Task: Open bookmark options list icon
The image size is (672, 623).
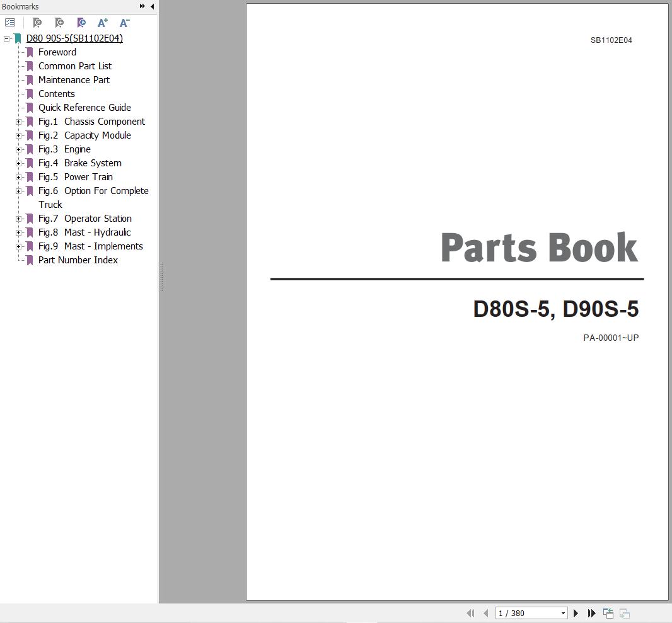Action: tap(10, 22)
